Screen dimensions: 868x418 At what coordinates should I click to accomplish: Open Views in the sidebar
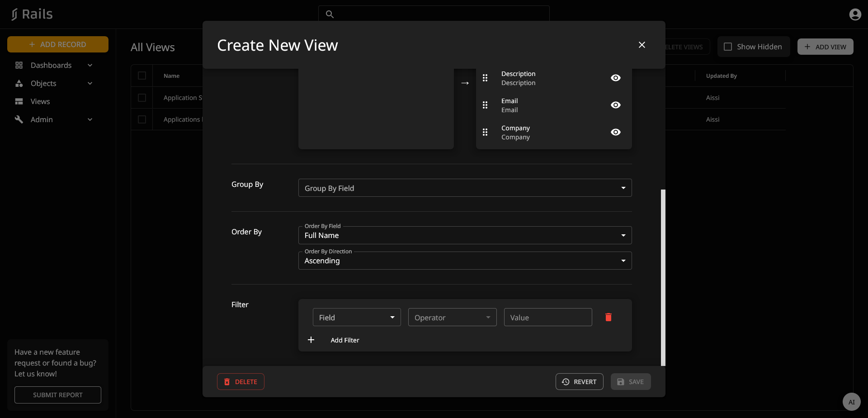click(40, 101)
